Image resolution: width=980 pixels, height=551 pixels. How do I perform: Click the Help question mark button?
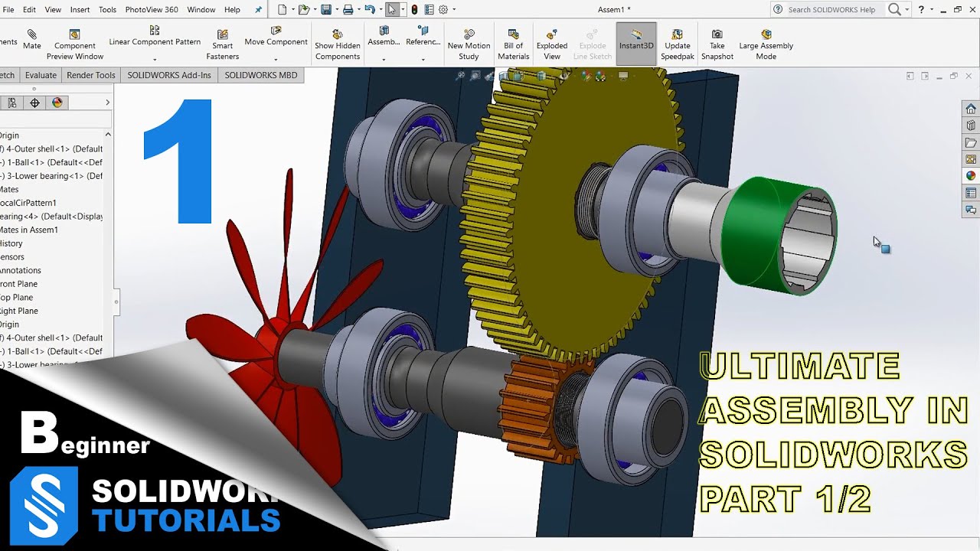[x=921, y=9]
